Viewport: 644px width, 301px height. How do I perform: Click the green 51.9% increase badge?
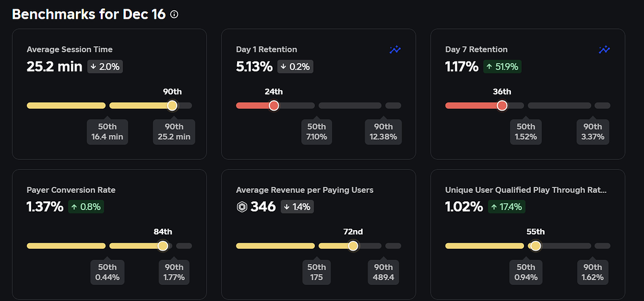coord(502,67)
